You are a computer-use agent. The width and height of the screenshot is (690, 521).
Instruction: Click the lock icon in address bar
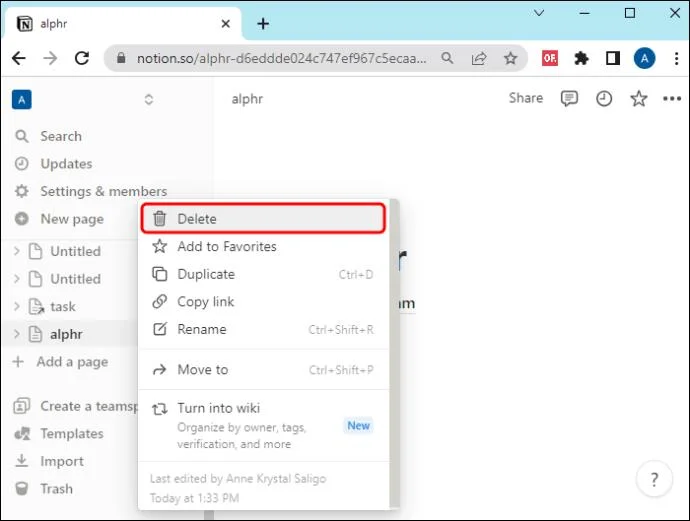tap(121, 58)
